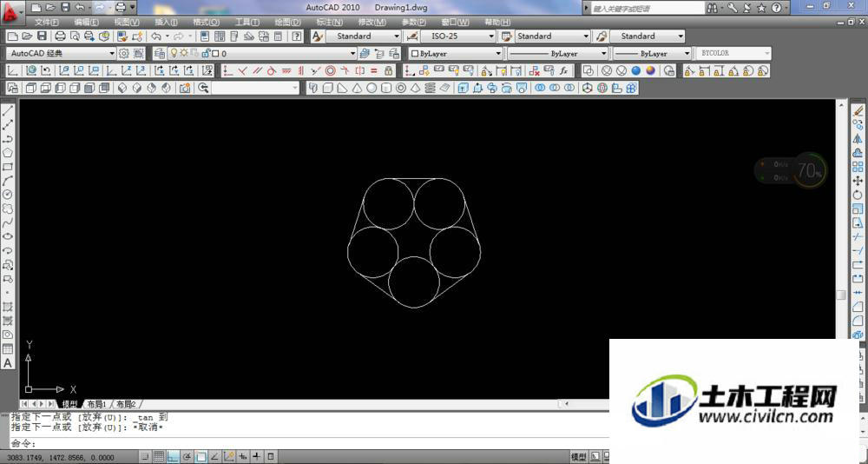Viewport: 868px width, 464px height.
Task: Open the multileader style Standard dropdown
Action: pos(648,36)
